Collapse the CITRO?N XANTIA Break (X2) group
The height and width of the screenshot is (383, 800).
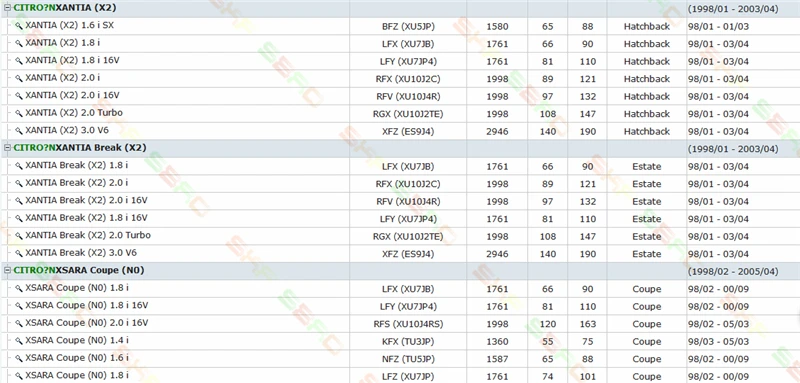[8, 148]
